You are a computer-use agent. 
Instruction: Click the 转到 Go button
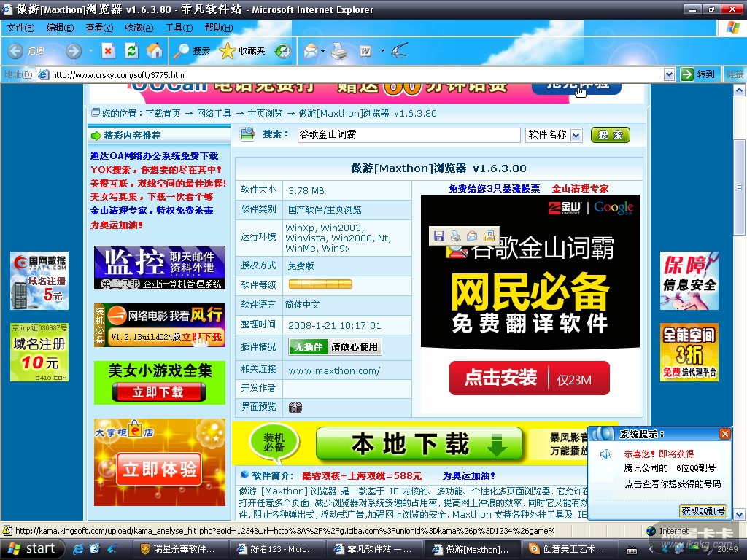tap(698, 74)
